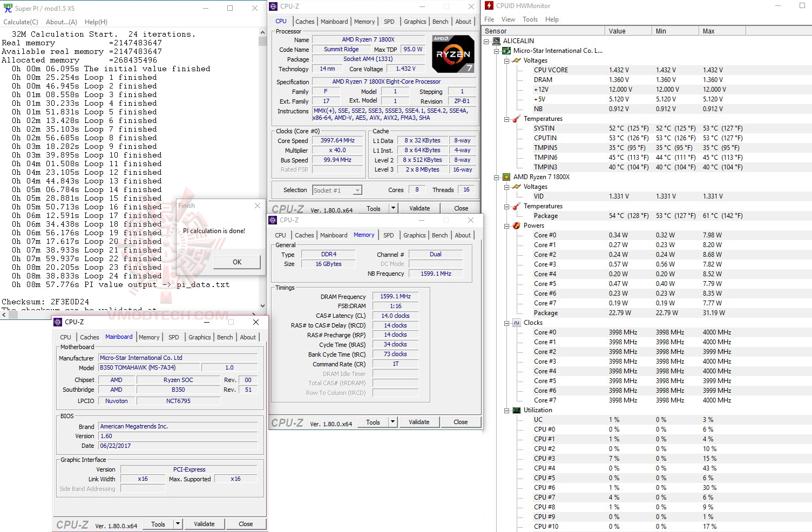Click the title icon of the CPU-Z Memory window
Viewport: 812px width, 532px height.
[273, 220]
